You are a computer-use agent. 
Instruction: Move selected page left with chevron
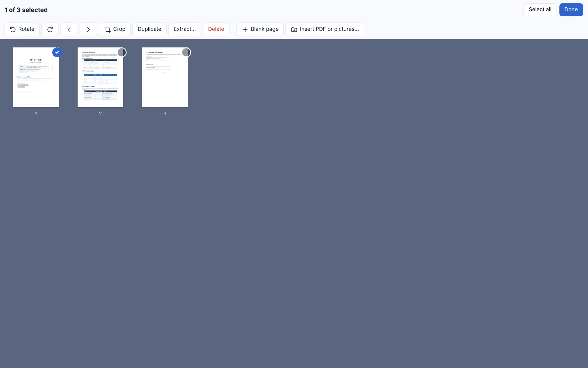pyautogui.click(x=69, y=29)
